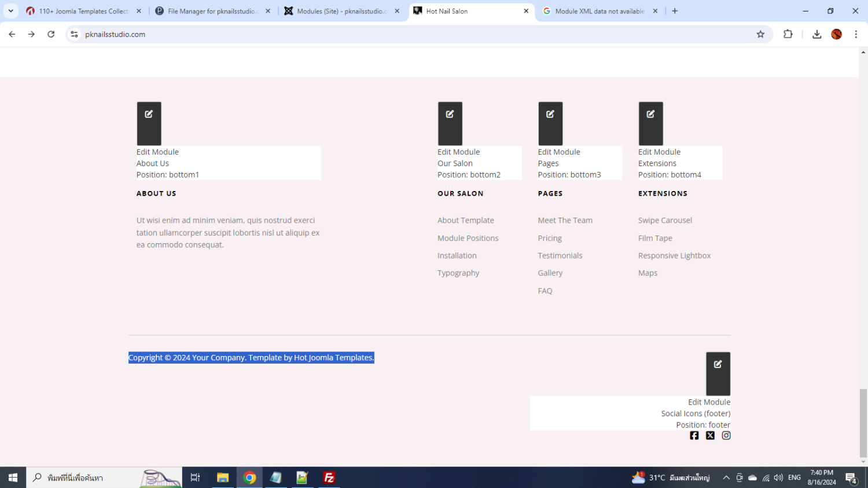The image size is (868, 488).
Task: Open the FAQ link
Action: tap(545, 291)
